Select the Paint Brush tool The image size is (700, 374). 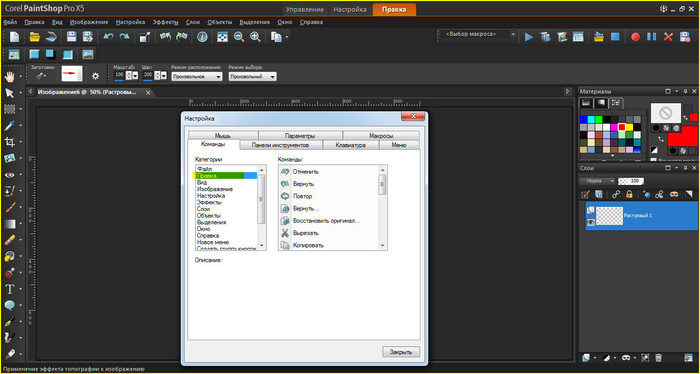point(9,207)
